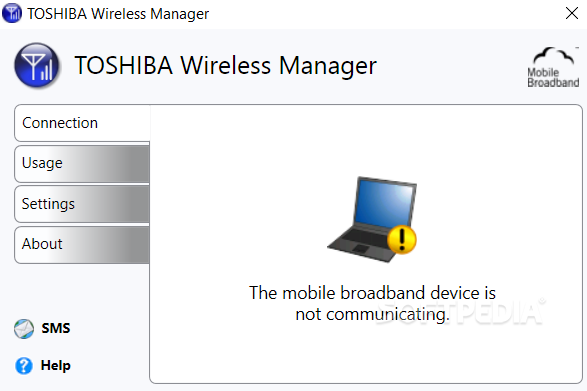Click the small antenna icon in title bar
This screenshot has width=587, height=391.
point(12,13)
